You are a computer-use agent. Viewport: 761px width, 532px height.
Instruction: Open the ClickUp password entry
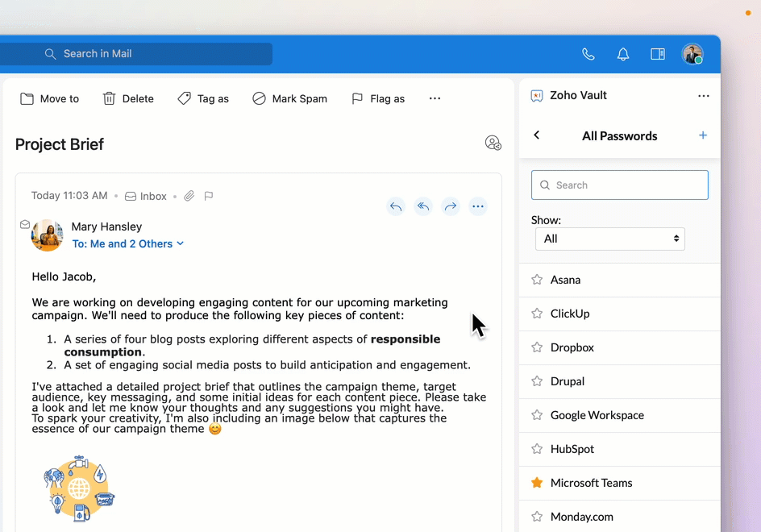click(620, 314)
